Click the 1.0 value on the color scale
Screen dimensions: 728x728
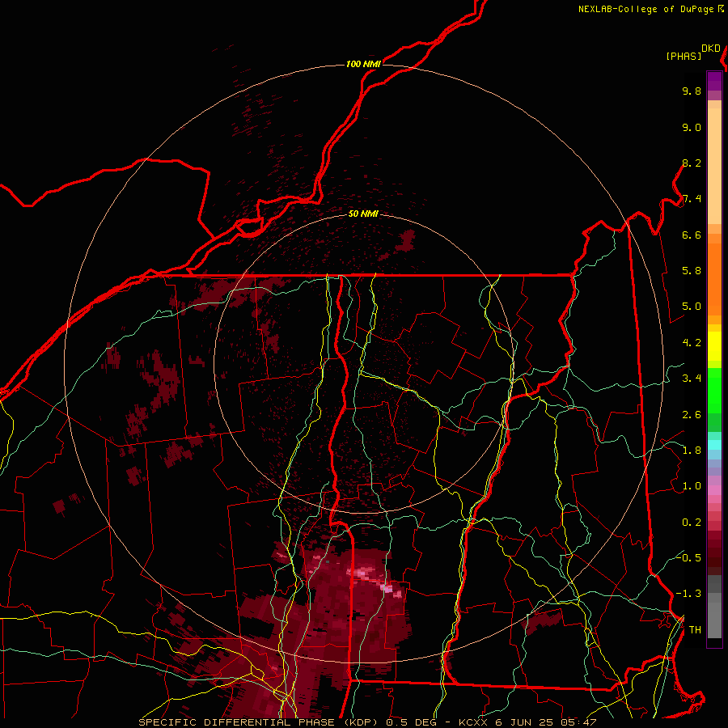point(692,486)
